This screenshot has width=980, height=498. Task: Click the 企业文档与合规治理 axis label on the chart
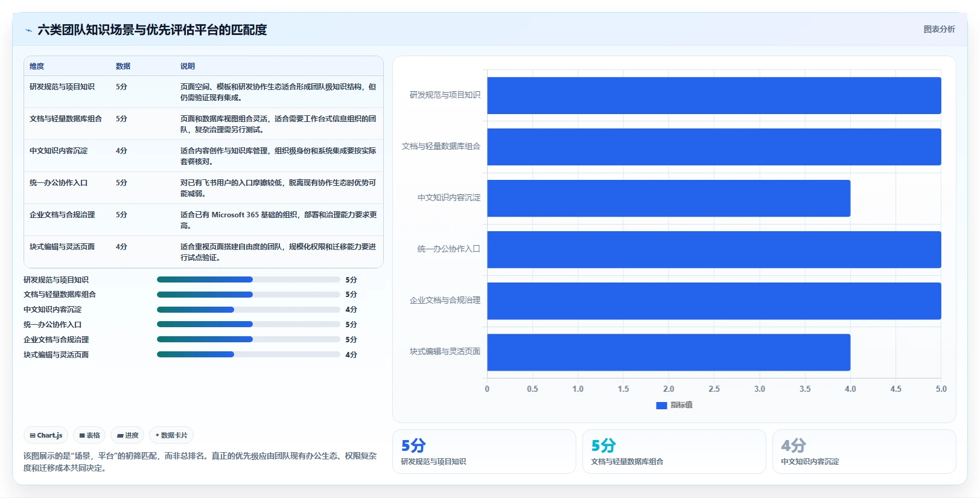coord(445,300)
